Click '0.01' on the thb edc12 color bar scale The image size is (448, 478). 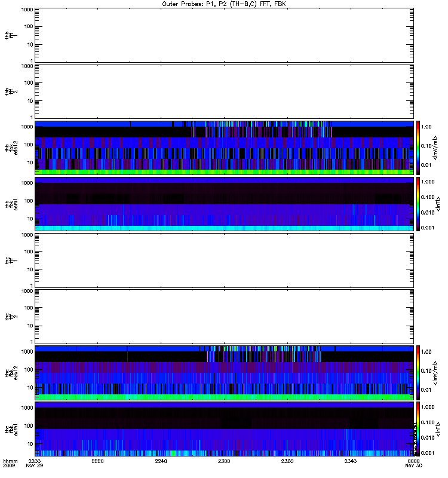tap(426, 165)
